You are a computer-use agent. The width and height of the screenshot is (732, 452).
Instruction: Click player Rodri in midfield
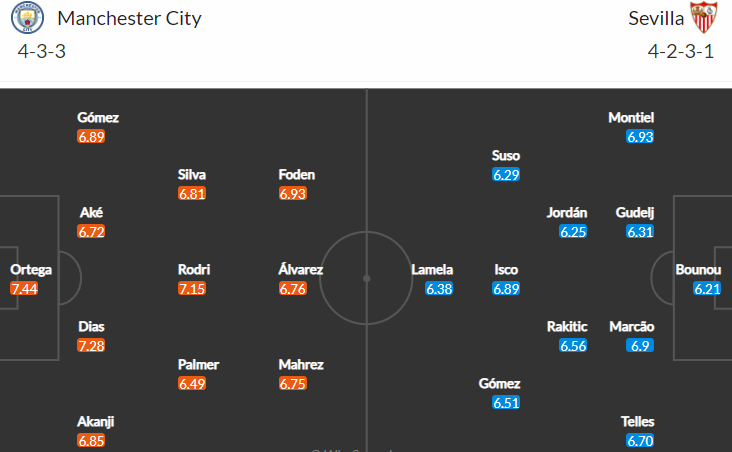194,269
